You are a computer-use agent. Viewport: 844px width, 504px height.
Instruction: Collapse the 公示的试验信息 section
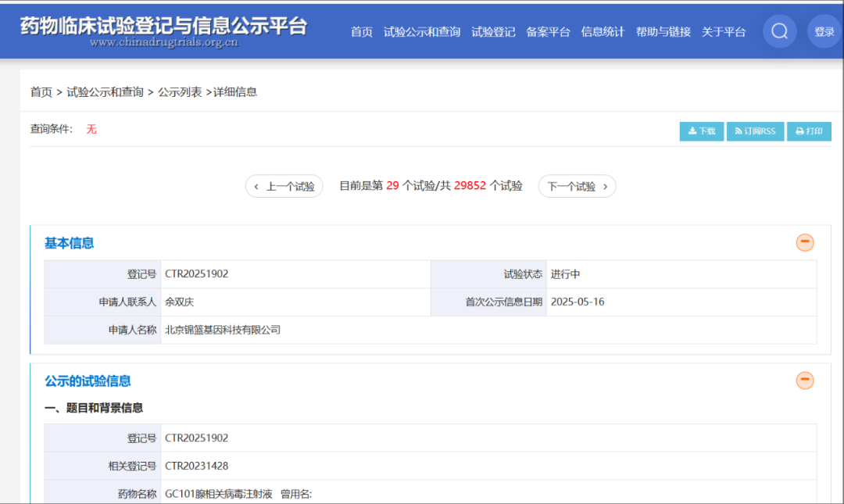[805, 381]
